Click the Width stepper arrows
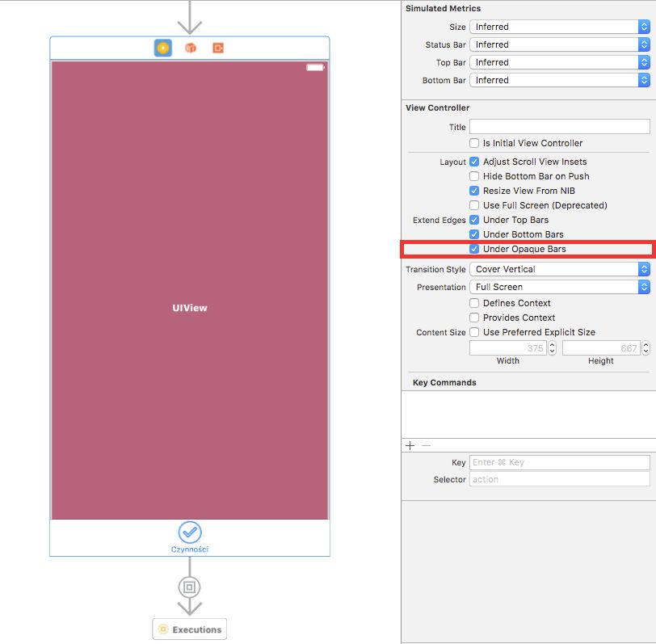 coord(553,347)
